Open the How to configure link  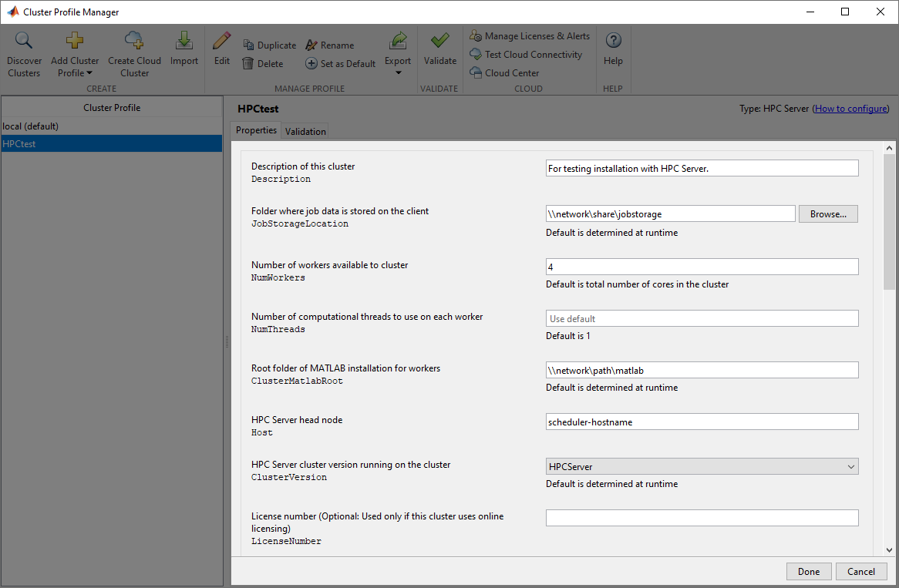850,108
